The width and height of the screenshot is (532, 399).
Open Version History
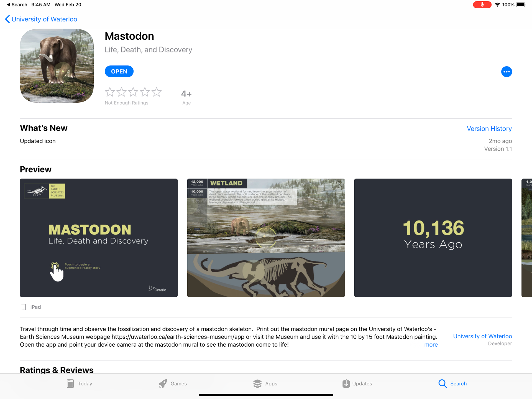coord(489,129)
